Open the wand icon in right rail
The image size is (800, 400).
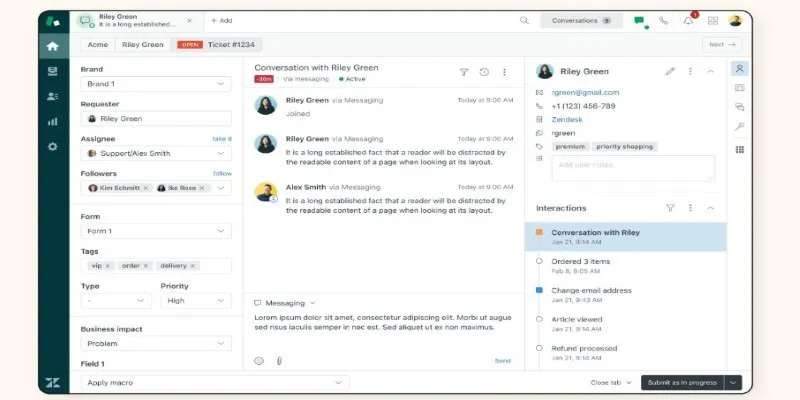739,127
